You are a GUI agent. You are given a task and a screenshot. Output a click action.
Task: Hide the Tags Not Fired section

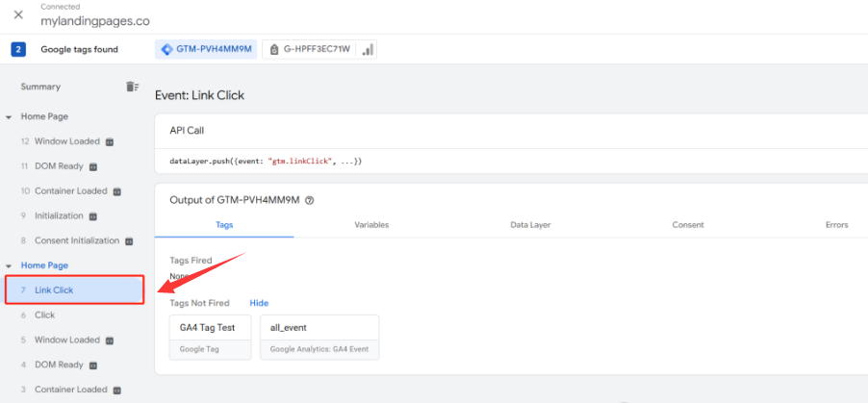click(259, 303)
